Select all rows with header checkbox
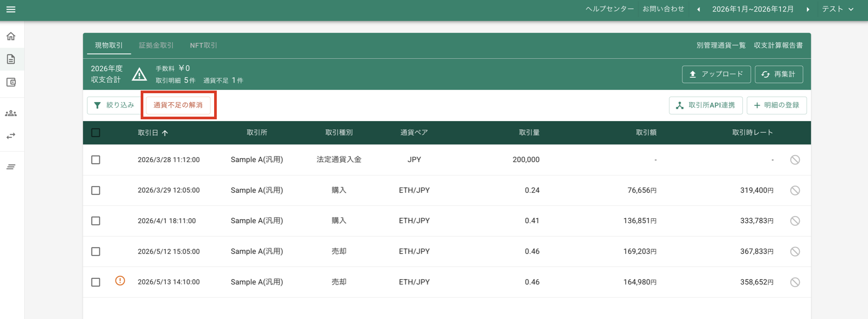This screenshot has width=868, height=319. (x=96, y=133)
